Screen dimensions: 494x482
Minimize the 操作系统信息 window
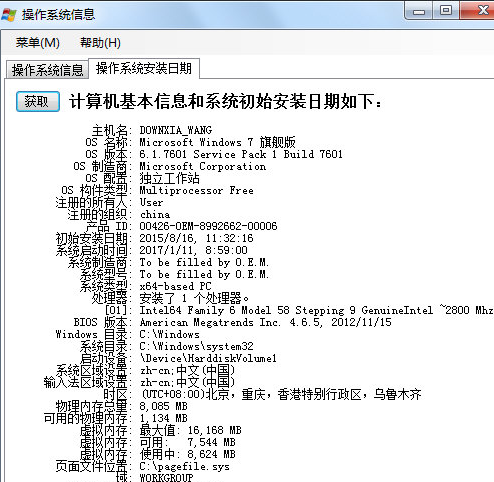(x=419, y=11)
